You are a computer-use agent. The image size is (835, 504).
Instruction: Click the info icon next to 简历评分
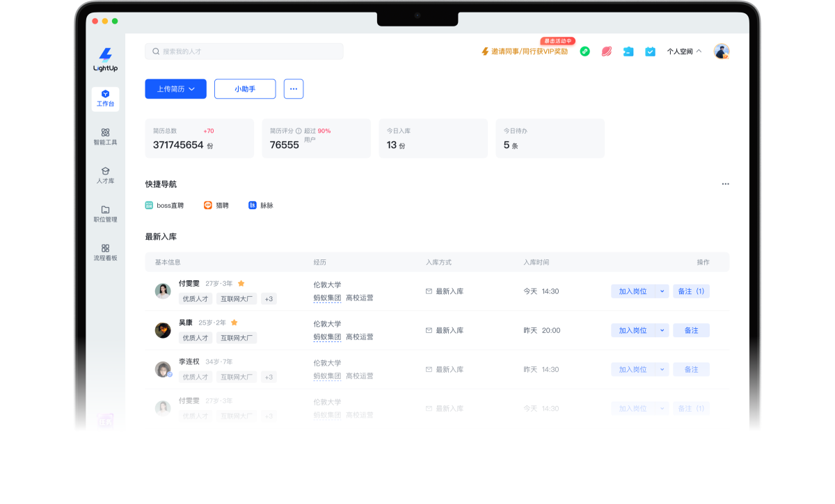[x=299, y=131]
